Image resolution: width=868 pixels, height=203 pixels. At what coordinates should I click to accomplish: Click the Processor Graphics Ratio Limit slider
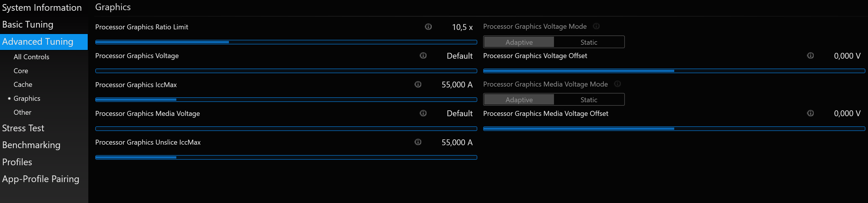[286, 42]
